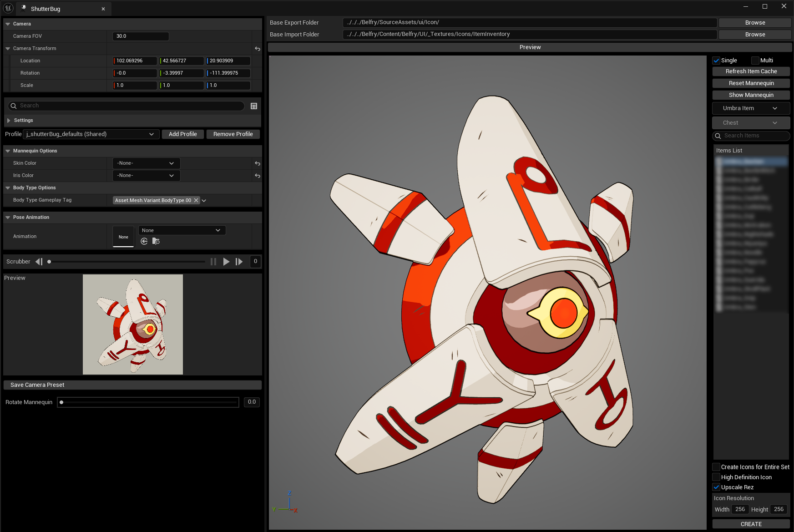Close the ShutterBug tab
794x532 pixels.
[103, 9]
